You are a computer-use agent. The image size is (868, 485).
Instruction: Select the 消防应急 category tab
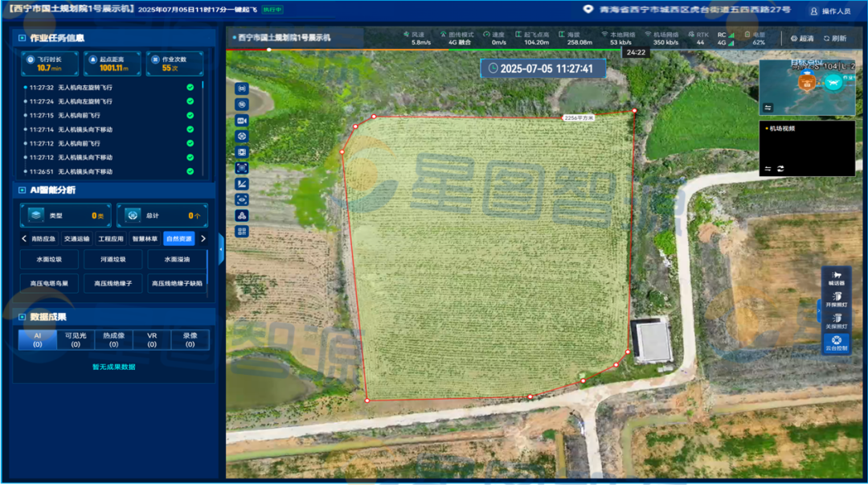(x=43, y=239)
